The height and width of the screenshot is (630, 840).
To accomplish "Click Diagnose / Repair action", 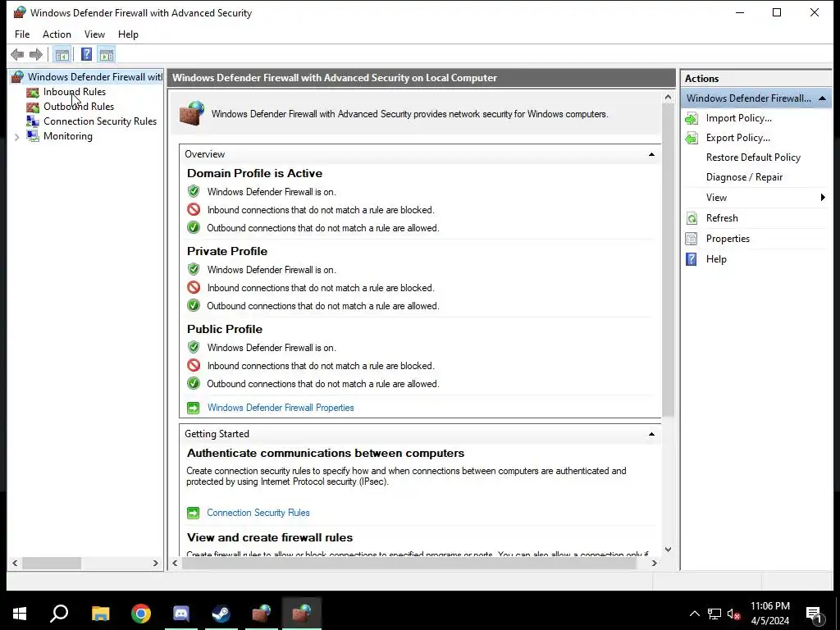I will tap(744, 177).
